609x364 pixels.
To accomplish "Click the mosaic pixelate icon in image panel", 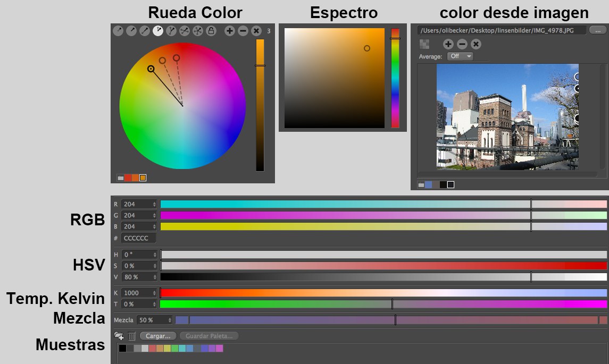I will click(424, 44).
